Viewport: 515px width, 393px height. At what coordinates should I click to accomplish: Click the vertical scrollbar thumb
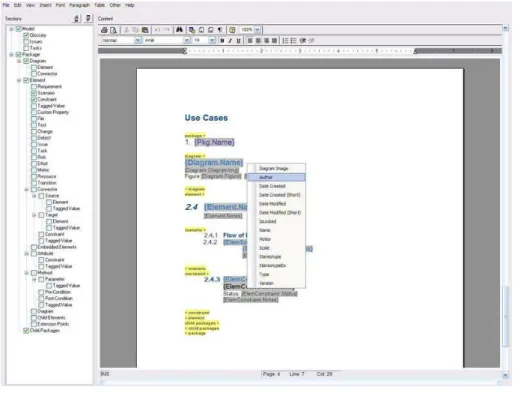coord(506,316)
